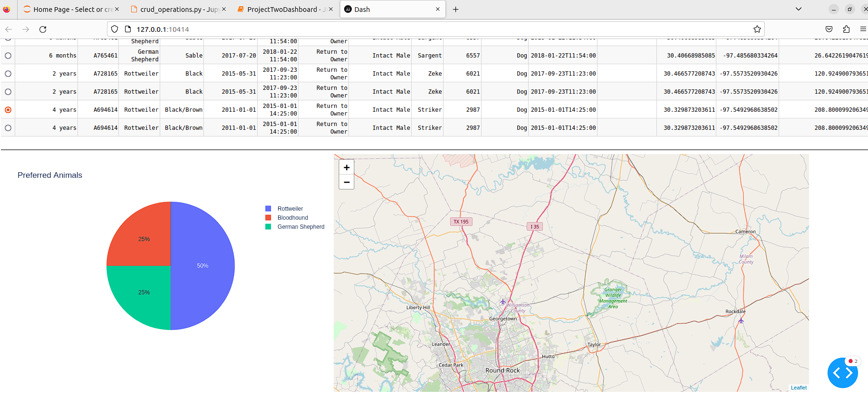Image resolution: width=868 pixels, height=399 pixels.
Task: Close the ProjectTwoDashboard tab
Action: 331,9
